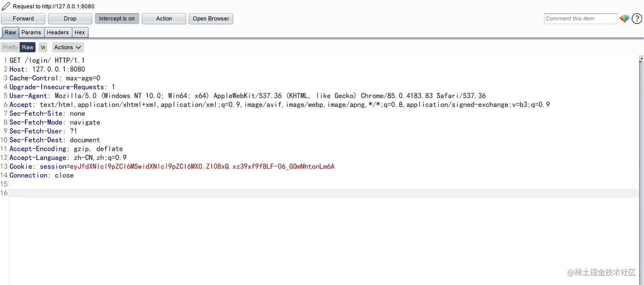Click the pencil edit icon beside the request URL
The image size is (644, 285).
point(6,6)
